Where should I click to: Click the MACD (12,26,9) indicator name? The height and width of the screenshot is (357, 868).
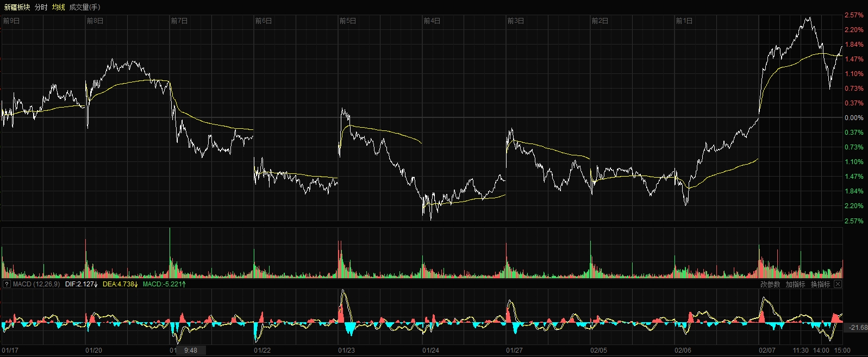tap(36, 284)
